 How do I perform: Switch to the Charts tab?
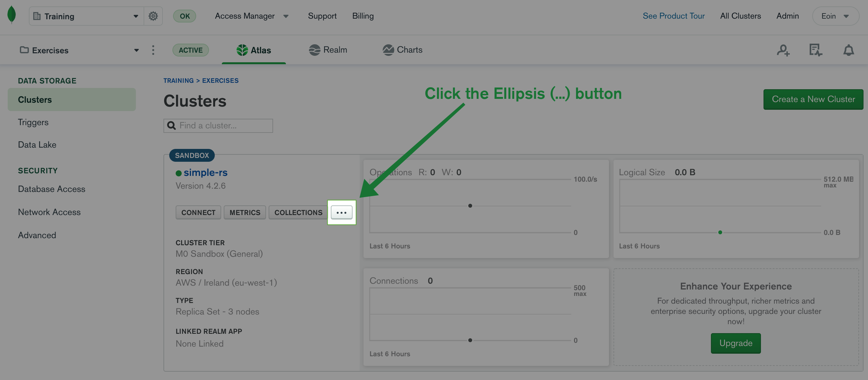402,50
